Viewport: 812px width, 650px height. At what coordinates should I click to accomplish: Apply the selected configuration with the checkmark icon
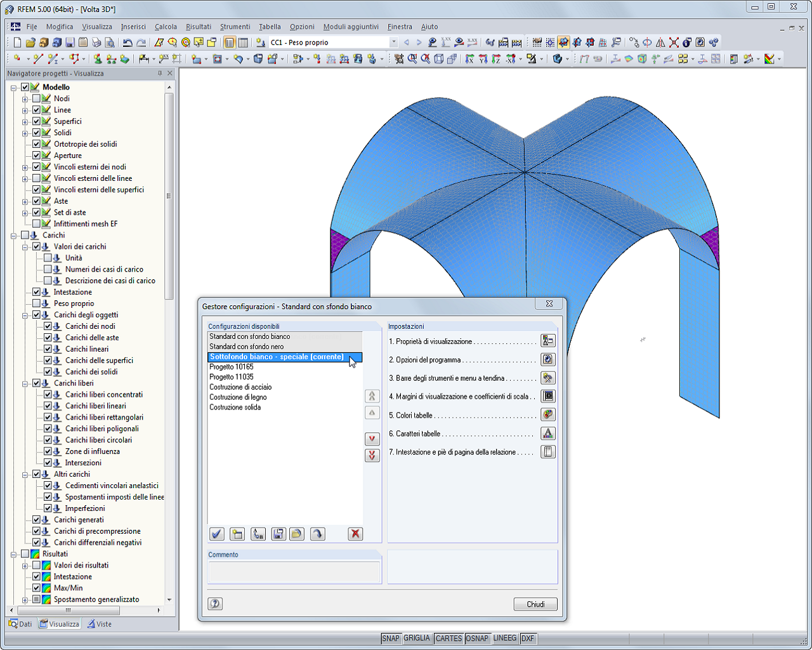[216, 534]
